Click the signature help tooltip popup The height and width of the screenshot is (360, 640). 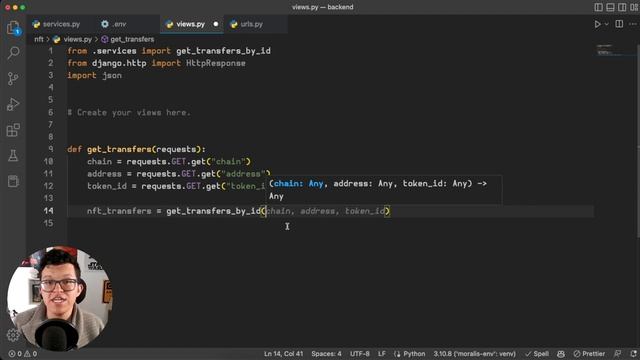coord(384,190)
